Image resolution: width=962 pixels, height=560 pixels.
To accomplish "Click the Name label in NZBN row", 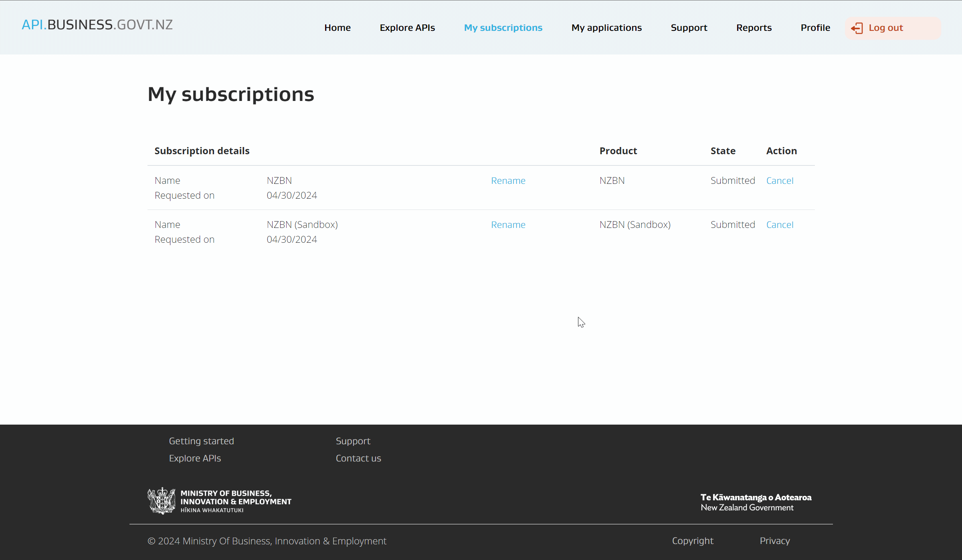I will 167,181.
